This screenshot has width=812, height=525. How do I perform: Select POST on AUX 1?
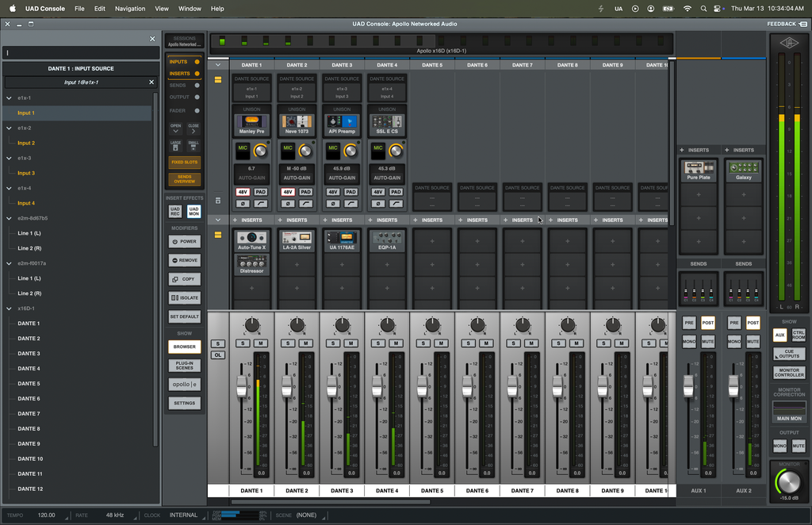click(708, 323)
